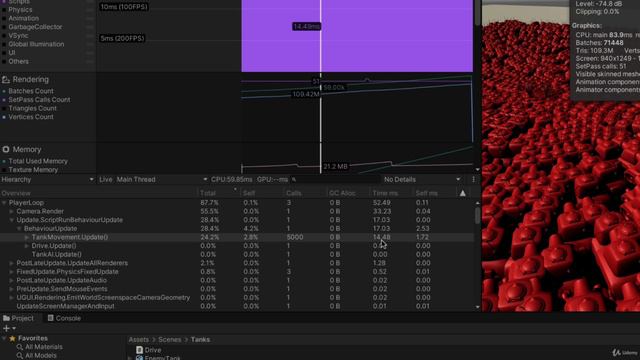
Task: Sort by GC Alloc column header
Action: [x=348, y=193]
